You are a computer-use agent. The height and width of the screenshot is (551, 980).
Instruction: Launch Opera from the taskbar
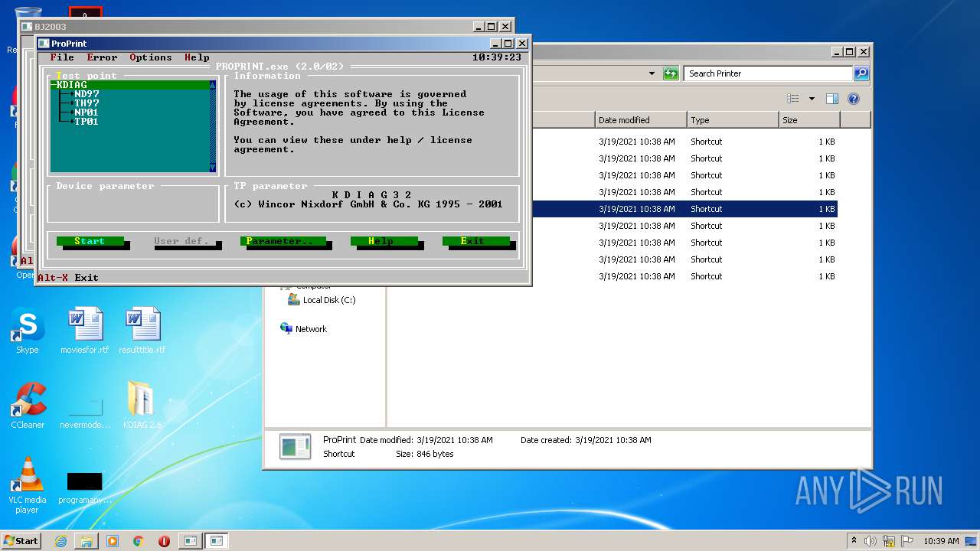[x=164, y=541]
